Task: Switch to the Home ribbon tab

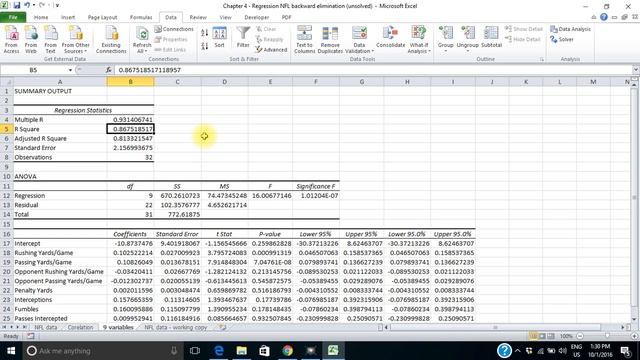Action: pyautogui.click(x=41, y=18)
